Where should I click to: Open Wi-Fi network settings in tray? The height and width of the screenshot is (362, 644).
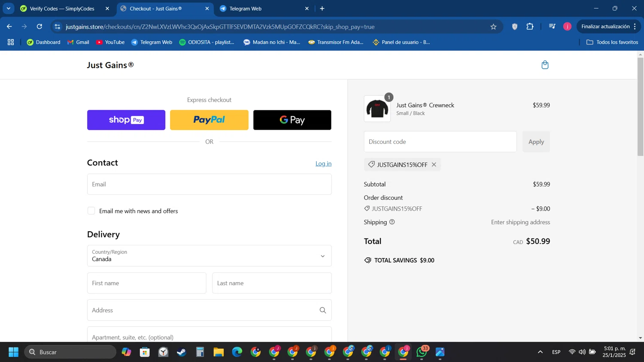pos(572,352)
